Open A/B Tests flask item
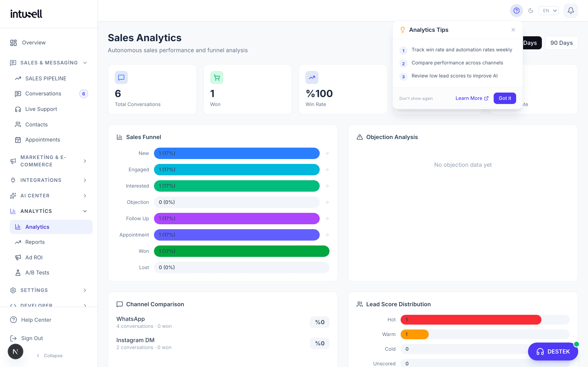This screenshot has height=367, width=588. 37,273
